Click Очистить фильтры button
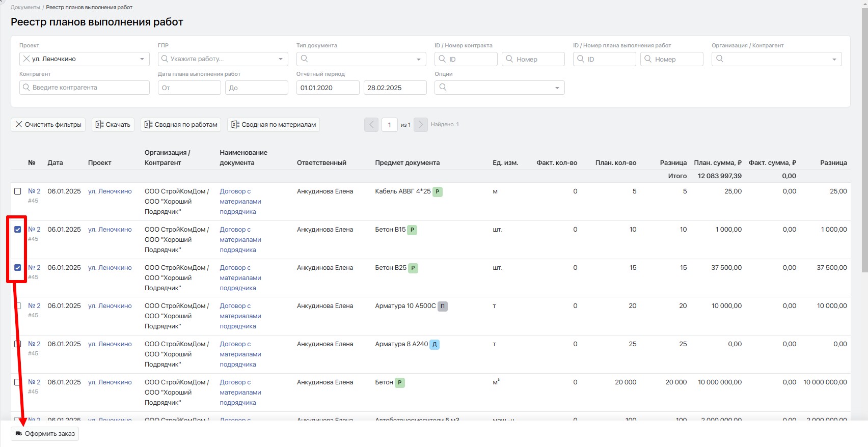 click(x=48, y=125)
